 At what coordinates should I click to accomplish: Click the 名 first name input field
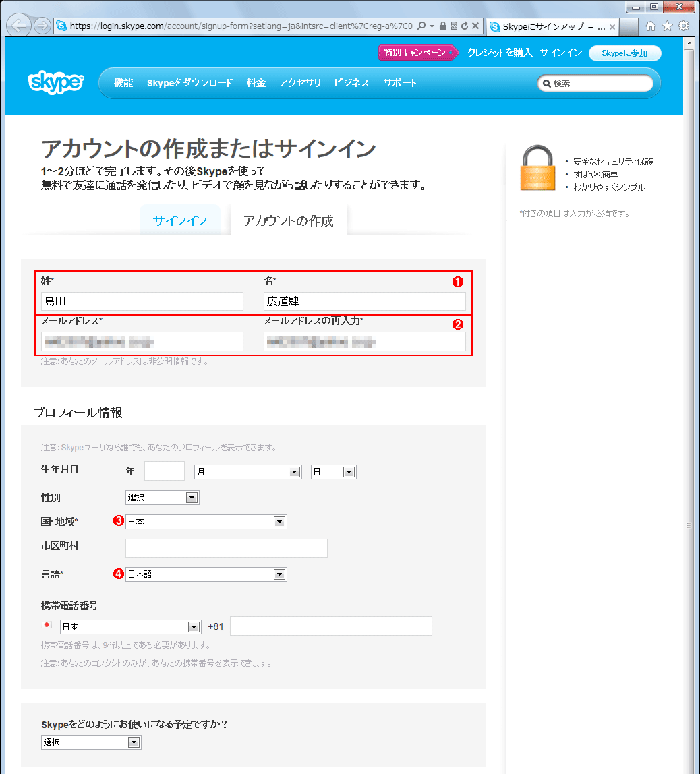click(x=365, y=301)
